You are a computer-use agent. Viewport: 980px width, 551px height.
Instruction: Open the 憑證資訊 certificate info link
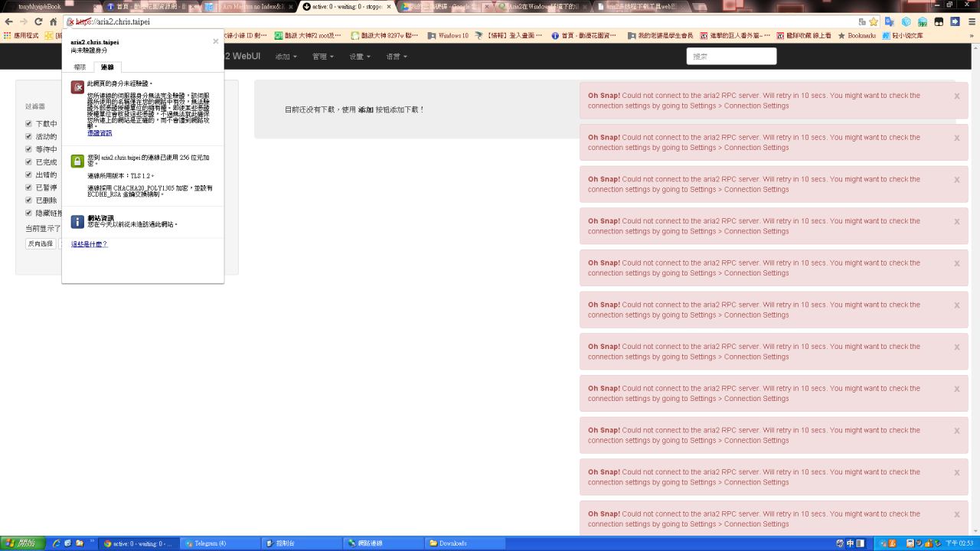click(x=100, y=133)
